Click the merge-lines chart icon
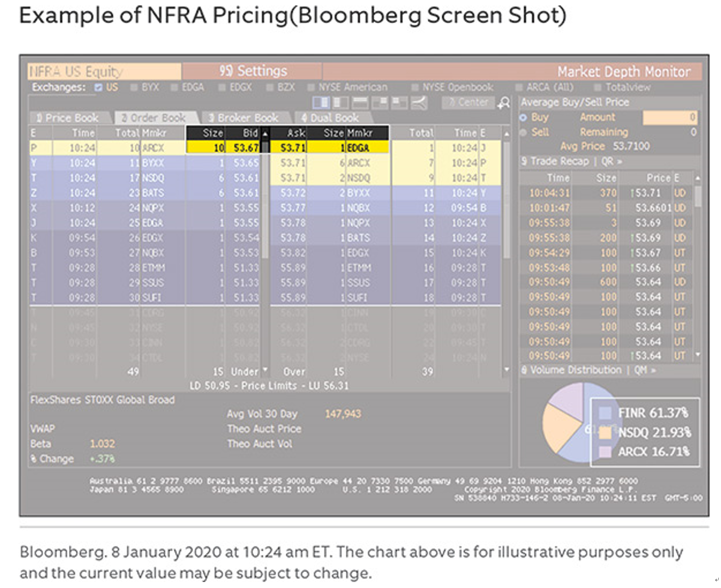 tap(419, 103)
